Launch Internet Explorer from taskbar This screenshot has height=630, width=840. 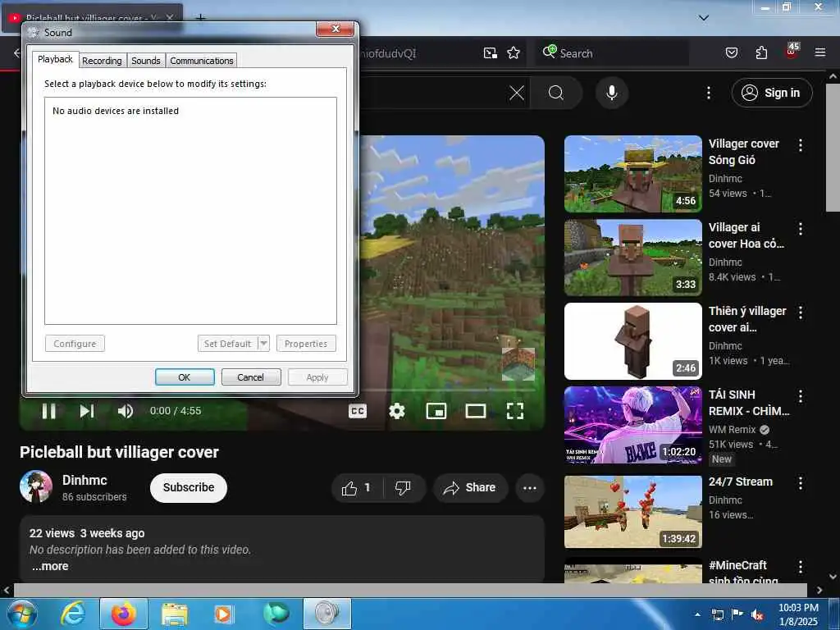click(x=73, y=614)
